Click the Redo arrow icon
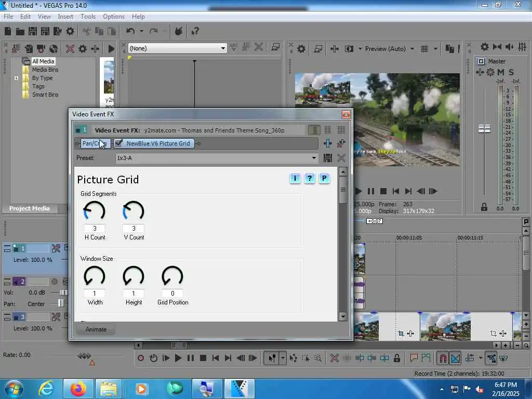 154,32
